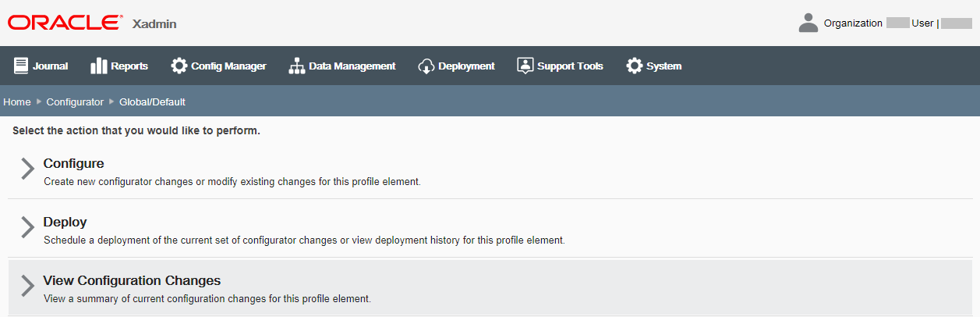This screenshot has height=317, width=980.
Task: Open the Data Management menu label
Action: point(352,66)
